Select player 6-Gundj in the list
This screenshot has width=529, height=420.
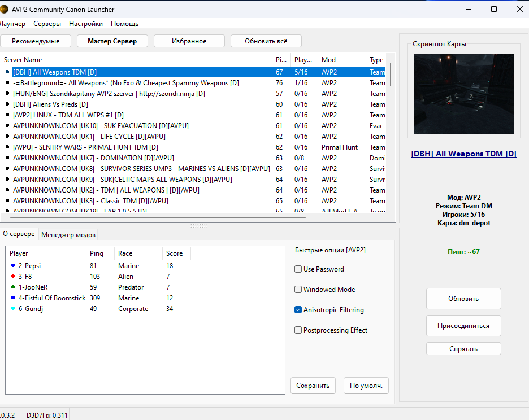click(x=98, y=309)
